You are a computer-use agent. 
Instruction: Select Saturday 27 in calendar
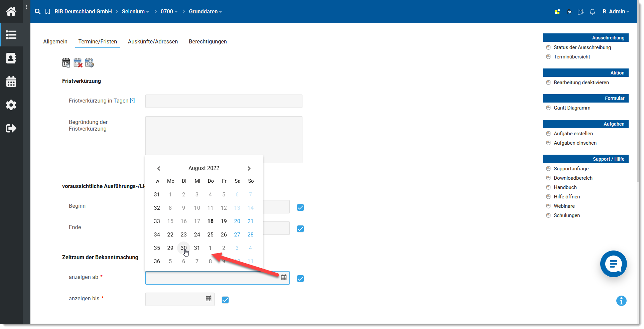(237, 234)
